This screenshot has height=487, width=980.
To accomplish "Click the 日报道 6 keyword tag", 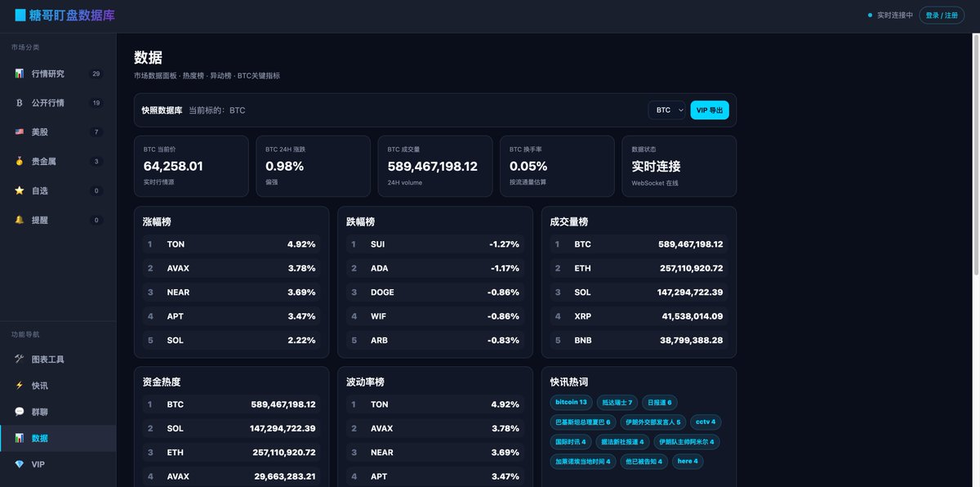I will (x=659, y=402).
